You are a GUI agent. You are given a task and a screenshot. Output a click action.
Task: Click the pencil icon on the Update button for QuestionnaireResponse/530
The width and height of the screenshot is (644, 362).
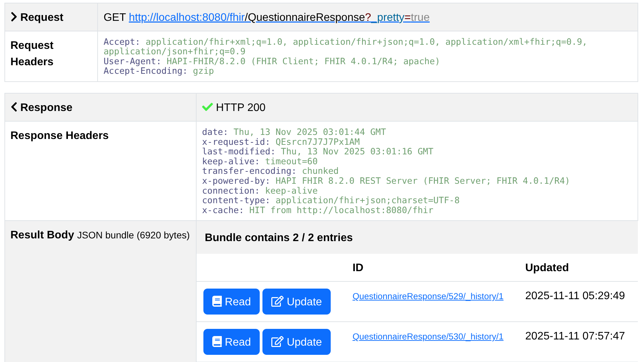tap(277, 342)
